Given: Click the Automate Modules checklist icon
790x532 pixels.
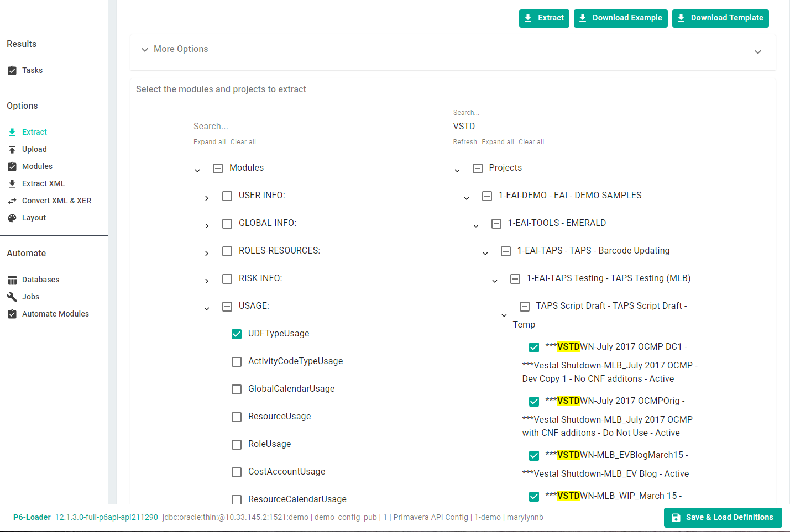Looking at the screenshot, I should pos(12,314).
